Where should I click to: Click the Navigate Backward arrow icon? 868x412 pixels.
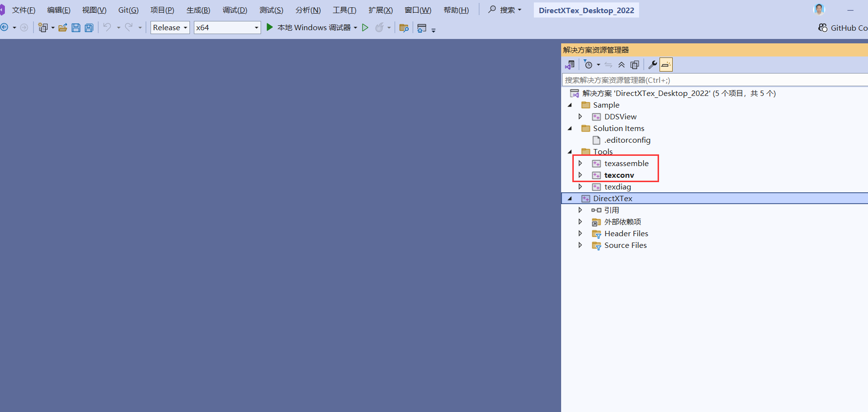[4, 28]
